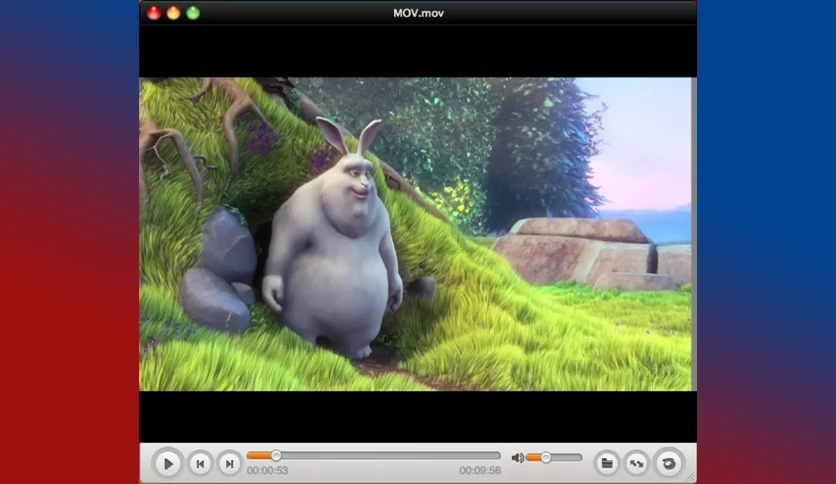Viewport: 836px width, 484px height.
Task: Open the playlist folder icon
Action: [607, 463]
